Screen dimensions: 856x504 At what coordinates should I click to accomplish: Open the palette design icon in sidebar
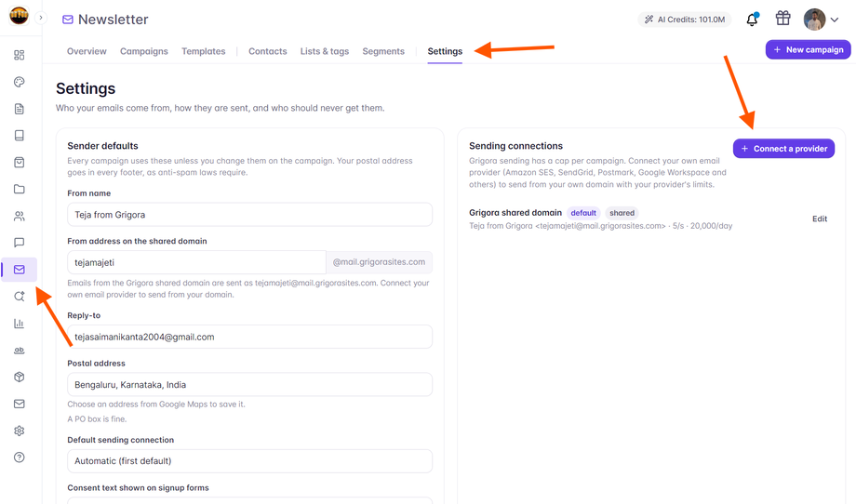tap(20, 82)
